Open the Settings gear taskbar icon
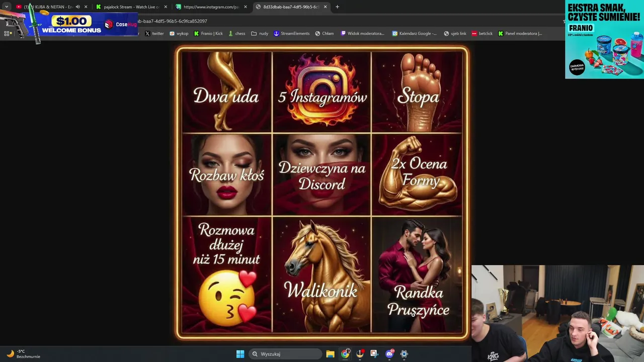The width and height of the screenshot is (644, 362). [404, 354]
